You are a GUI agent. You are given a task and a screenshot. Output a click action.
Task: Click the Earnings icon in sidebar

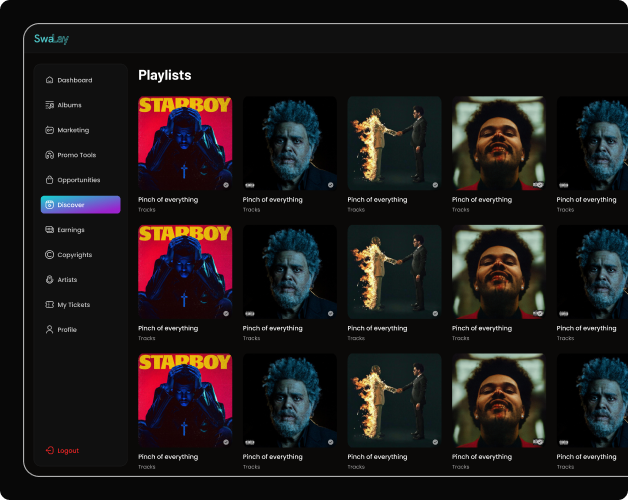pos(49,230)
